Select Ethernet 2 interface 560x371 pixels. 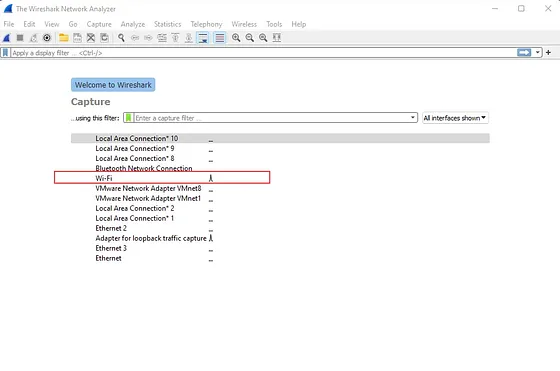point(280,228)
